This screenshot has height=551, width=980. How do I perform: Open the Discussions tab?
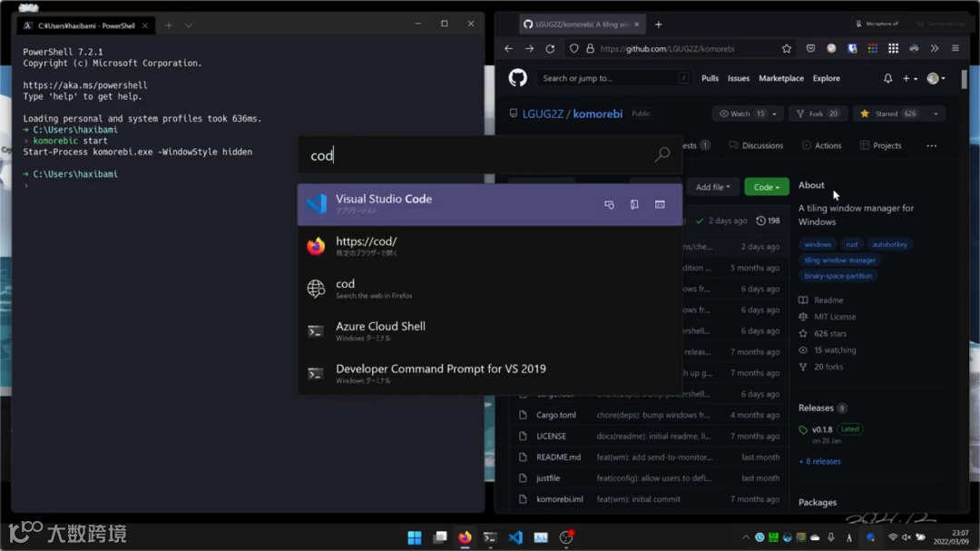[x=756, y=146]
